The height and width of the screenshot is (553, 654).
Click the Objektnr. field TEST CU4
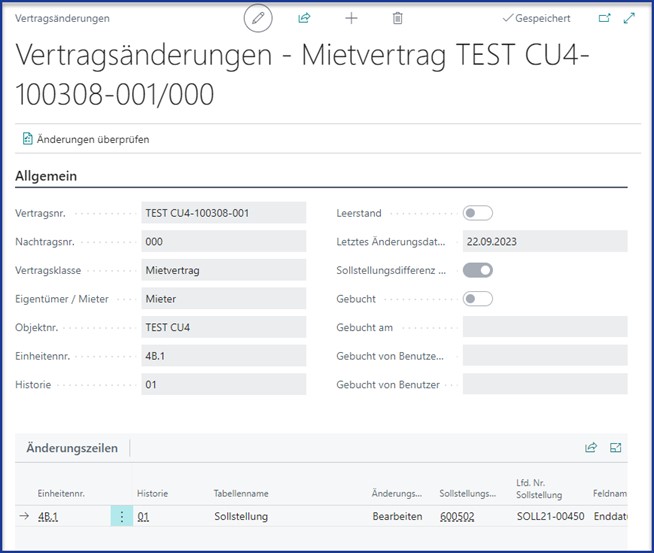224,327
